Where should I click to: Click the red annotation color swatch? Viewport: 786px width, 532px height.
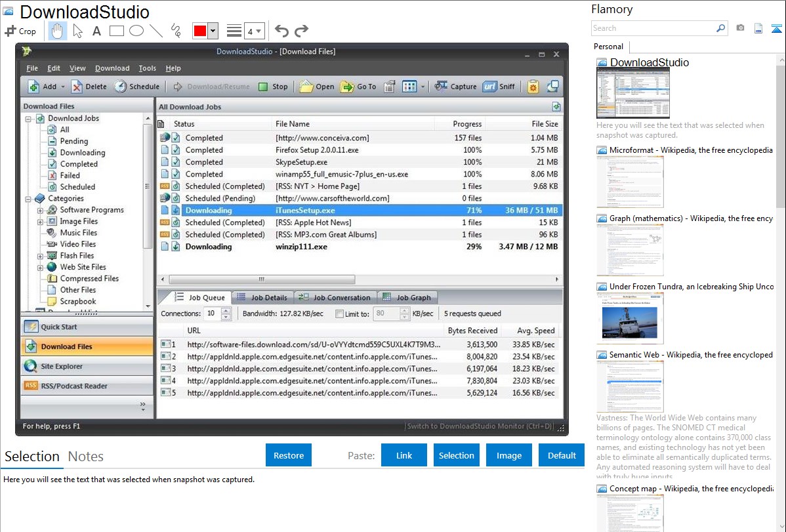[200, 31]
